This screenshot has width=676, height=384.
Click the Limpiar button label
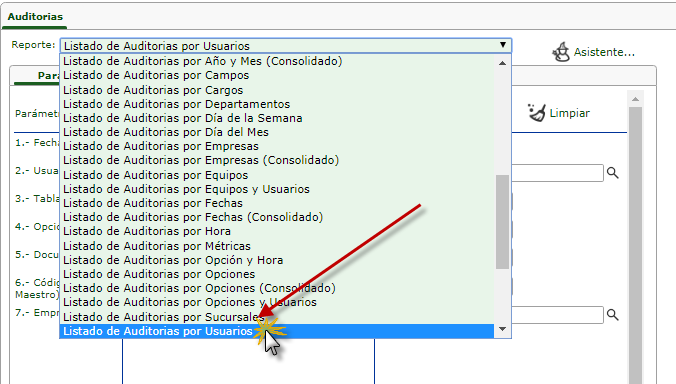pos(569,113)
